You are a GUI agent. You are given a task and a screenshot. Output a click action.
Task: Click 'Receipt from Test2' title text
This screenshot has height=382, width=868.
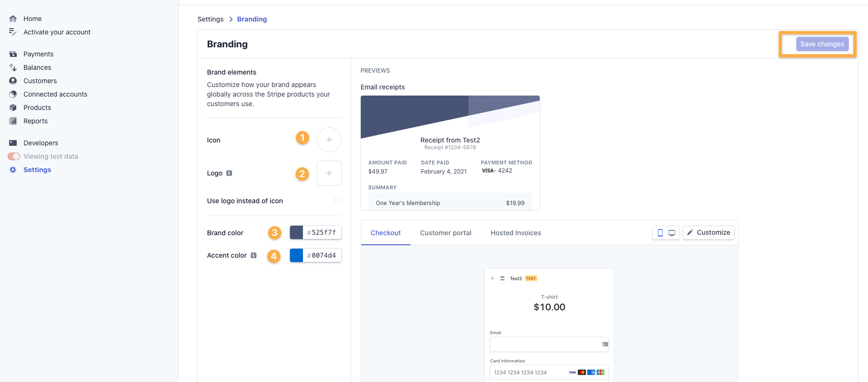click(x=450, y=140)
